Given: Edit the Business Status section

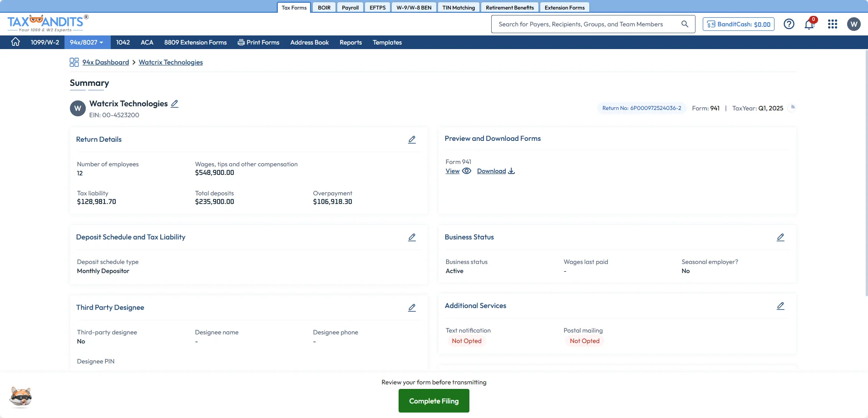Looking at the screenshot, I should pyautogui.click(x=780, y=237).
